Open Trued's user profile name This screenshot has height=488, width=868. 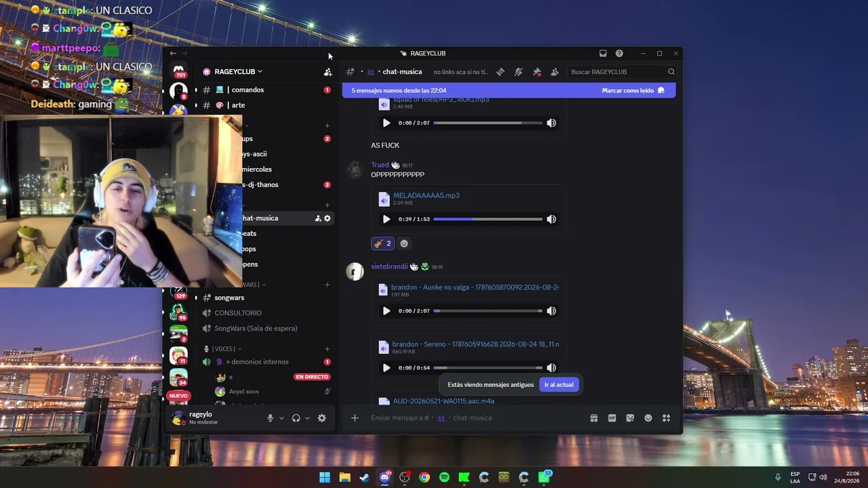coord(380,165)
